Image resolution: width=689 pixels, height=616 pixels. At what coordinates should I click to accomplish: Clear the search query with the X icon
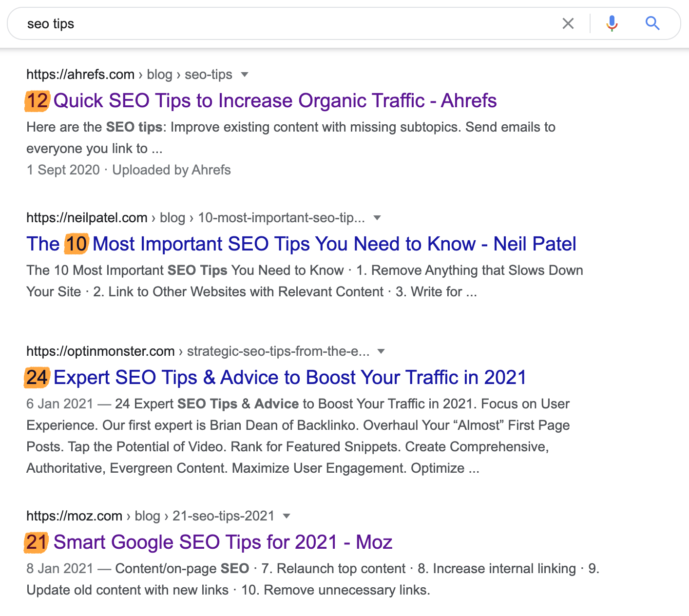tap(568, 23)
